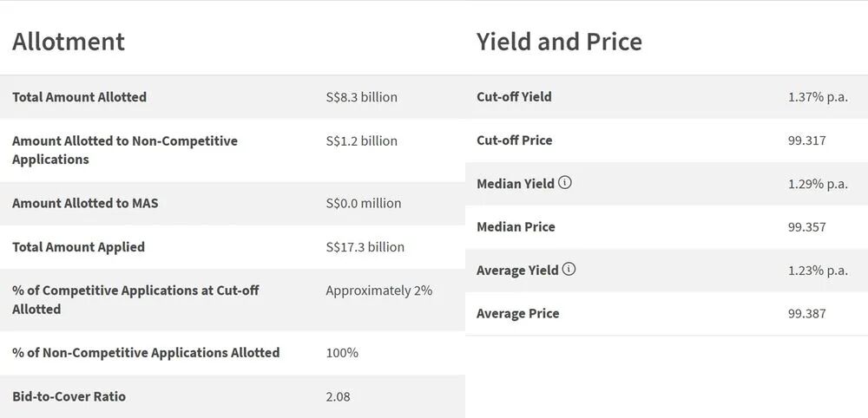The width and height of the screenshot is (868, 418).
Task: Click the 1.37% p.a. yield value
Action: (x=818, y=97)
